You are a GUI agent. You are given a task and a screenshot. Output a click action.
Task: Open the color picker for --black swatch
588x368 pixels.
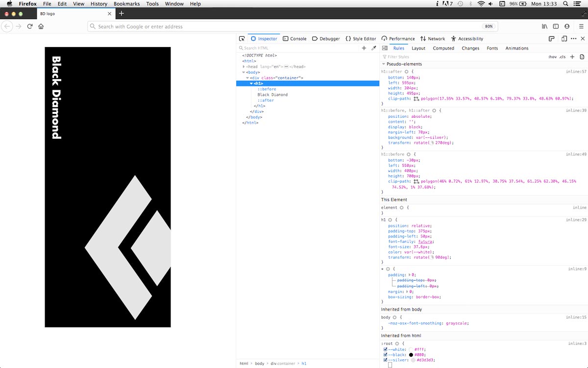coord(411,355)
